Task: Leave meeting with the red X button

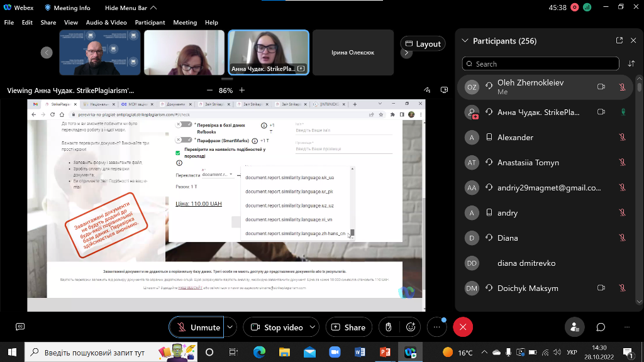Action: 463,327
